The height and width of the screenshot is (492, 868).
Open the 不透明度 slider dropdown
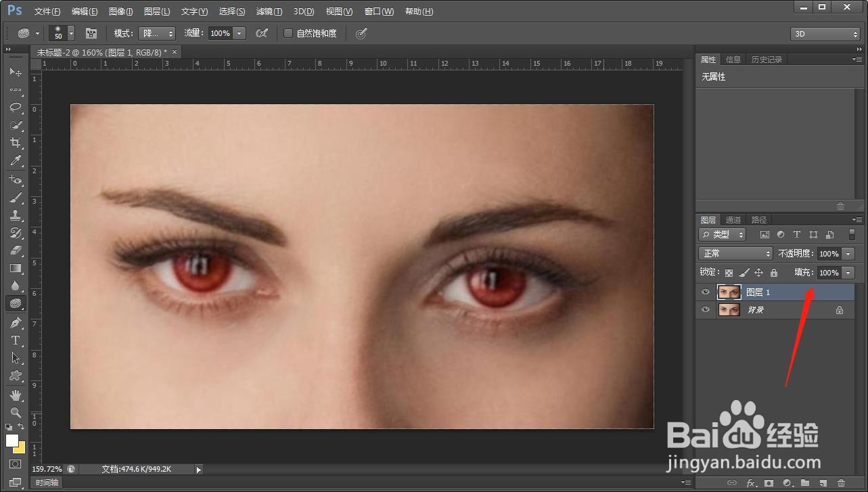pyautogui.click(x=848, y=254)
